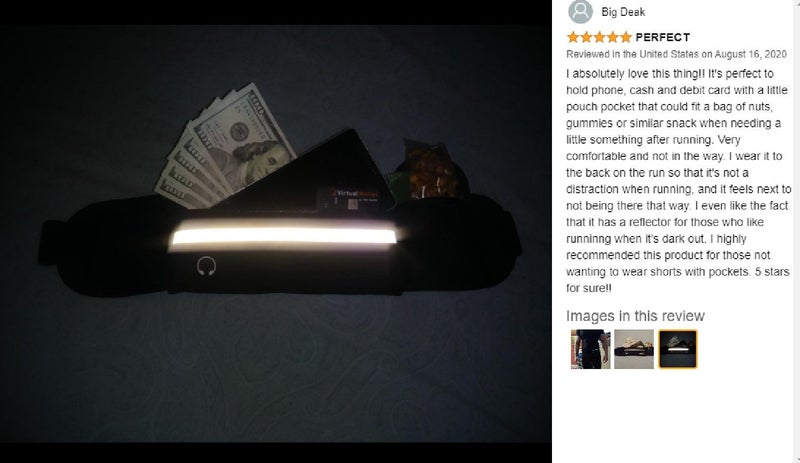Click the headphone port icon on belt
800x463 pixels.
[x=206, y=266]
